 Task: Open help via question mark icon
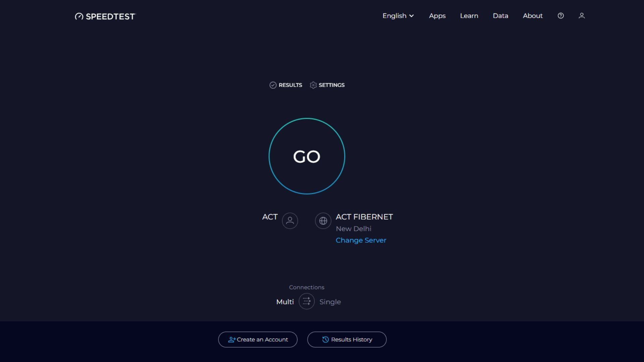click(560, 16)
